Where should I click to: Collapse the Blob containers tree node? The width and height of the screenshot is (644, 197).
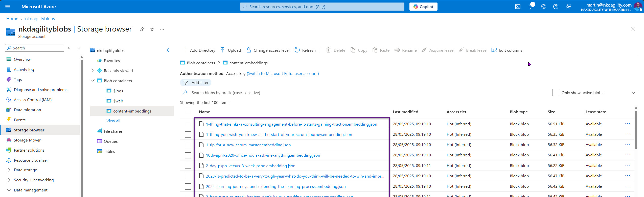[93, 81]
